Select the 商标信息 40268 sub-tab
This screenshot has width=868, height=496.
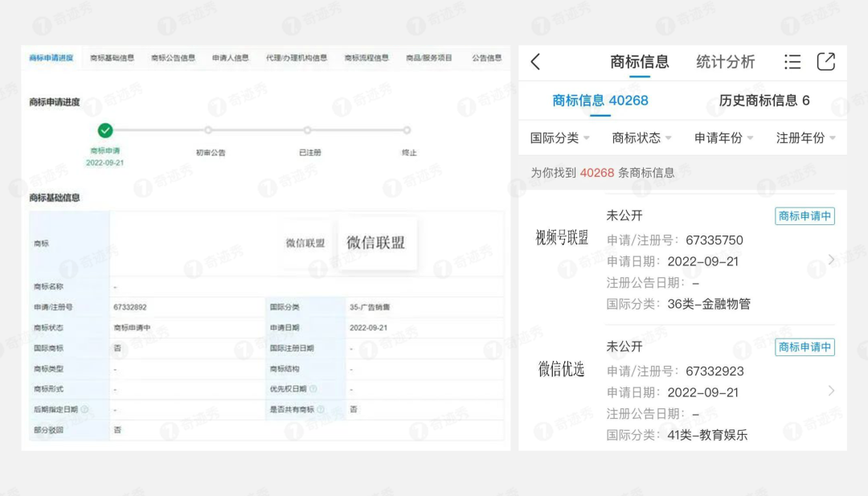coord(600,100)
